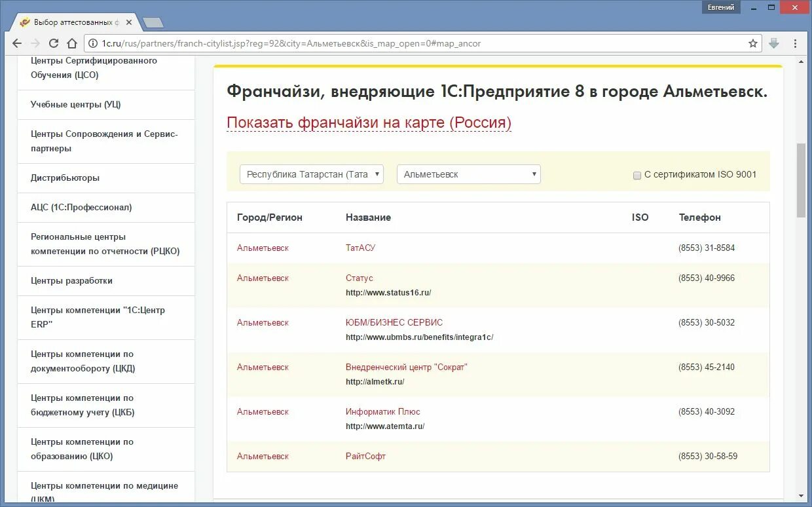The height and width of the screenshot is (507, 812).
Task: Open Центры Сопровождения и Сервис-партнеры
Action: pos(106,141)
